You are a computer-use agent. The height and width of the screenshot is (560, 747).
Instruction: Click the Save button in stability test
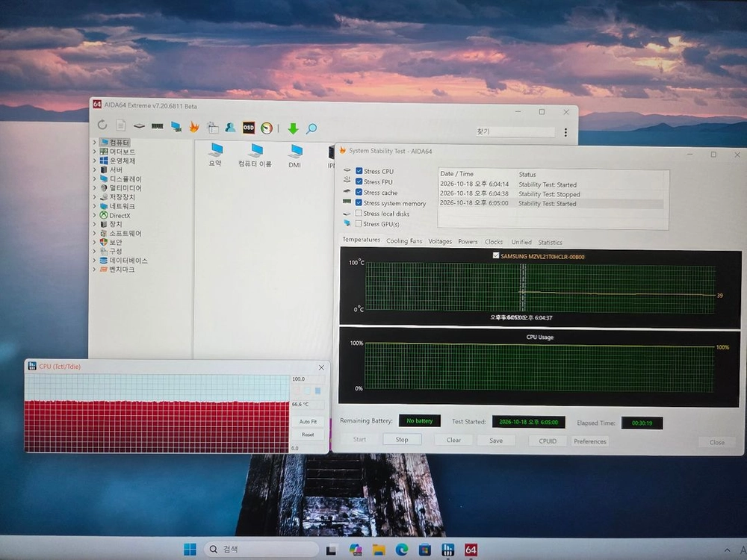(x=496, y=441)
